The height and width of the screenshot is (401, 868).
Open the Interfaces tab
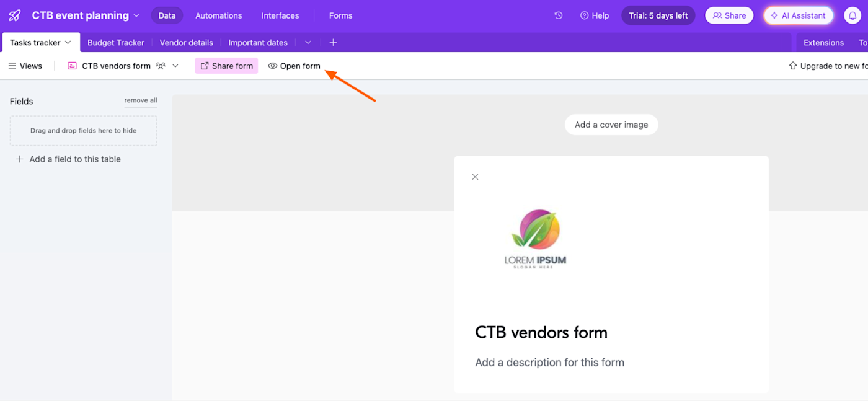(280, 15)
